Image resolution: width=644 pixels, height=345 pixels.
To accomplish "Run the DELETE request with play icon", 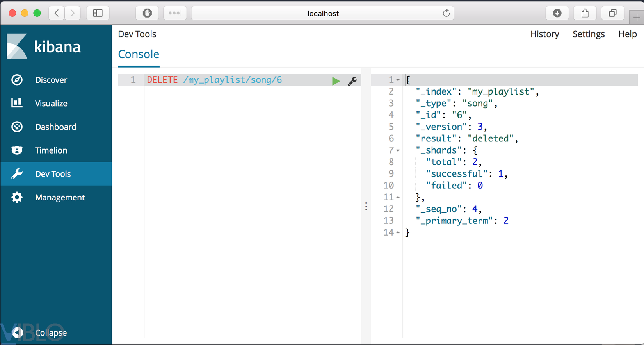I will click(x=335, y=81).
